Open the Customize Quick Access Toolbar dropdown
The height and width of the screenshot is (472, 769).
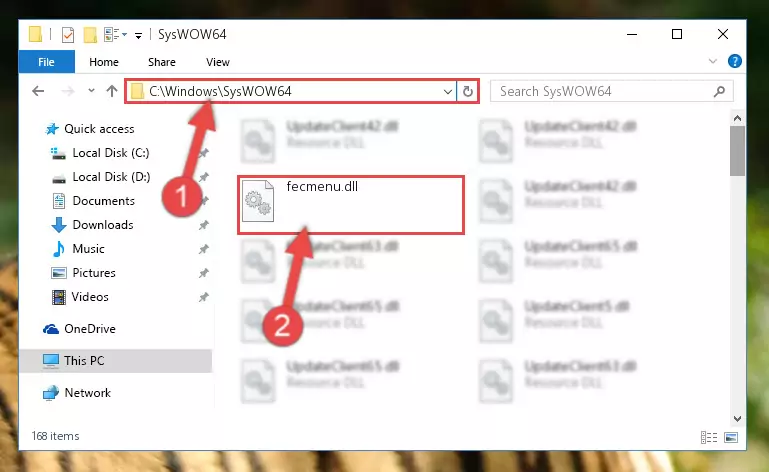click(139, 35)
